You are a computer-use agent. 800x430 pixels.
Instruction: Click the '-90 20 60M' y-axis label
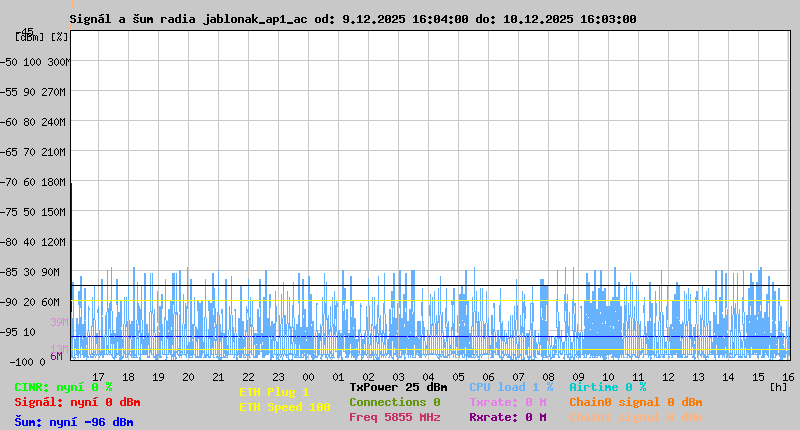[30, 302]
